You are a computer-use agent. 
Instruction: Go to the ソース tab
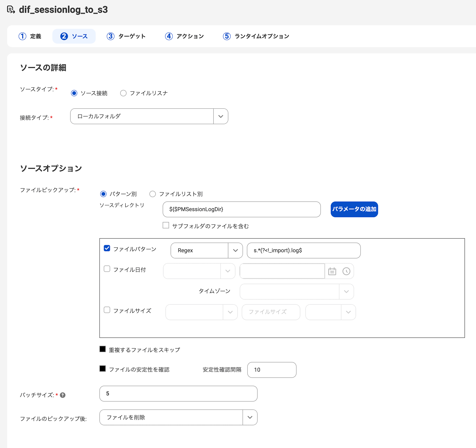74,36
